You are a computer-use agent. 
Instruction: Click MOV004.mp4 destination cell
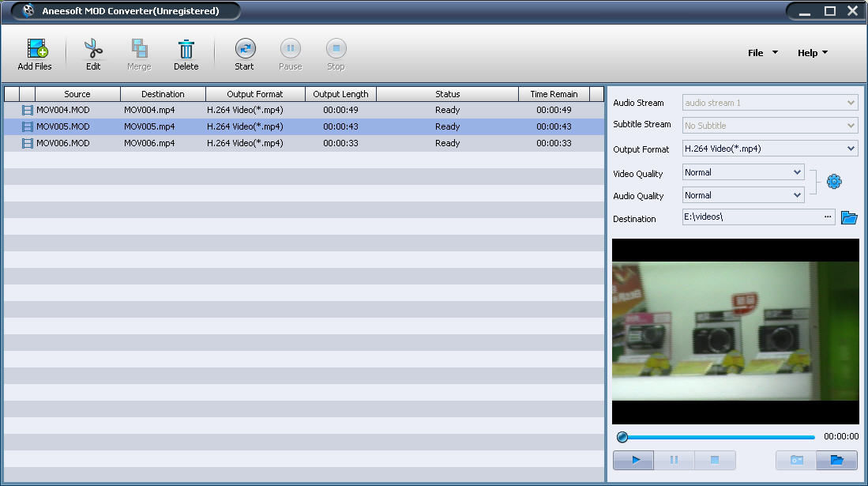[149, 111]
